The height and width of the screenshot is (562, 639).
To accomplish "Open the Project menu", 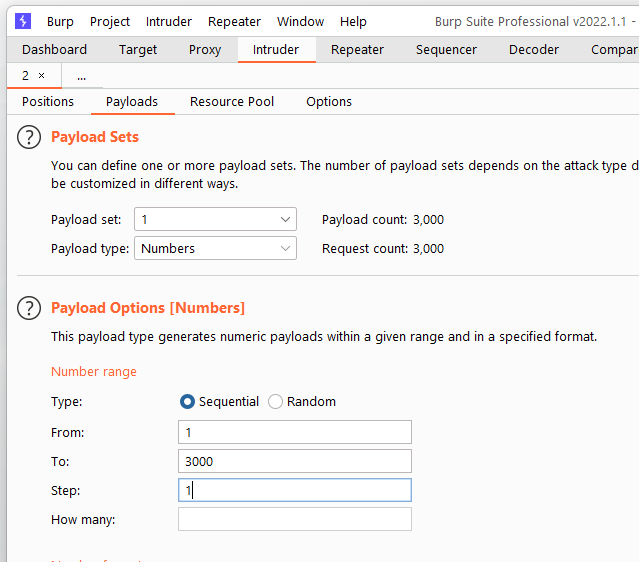I will pos(110,22).
